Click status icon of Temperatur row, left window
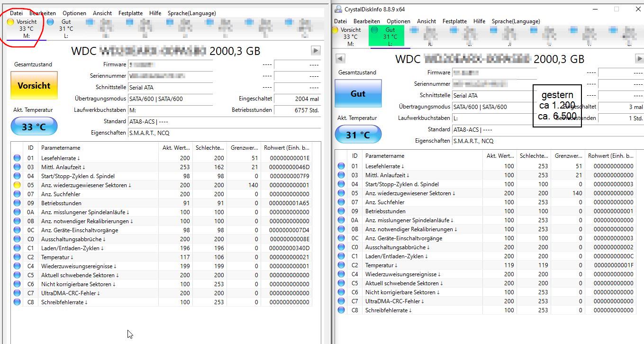Image resolution: width=644 pixels, height=344 pixels. 17,257
